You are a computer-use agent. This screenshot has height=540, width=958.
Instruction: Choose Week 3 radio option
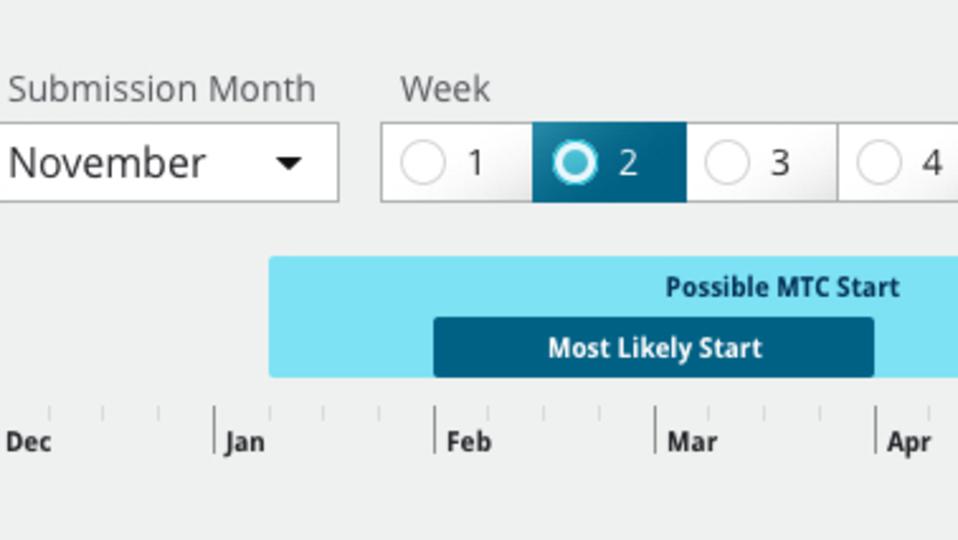click(727, 163)
